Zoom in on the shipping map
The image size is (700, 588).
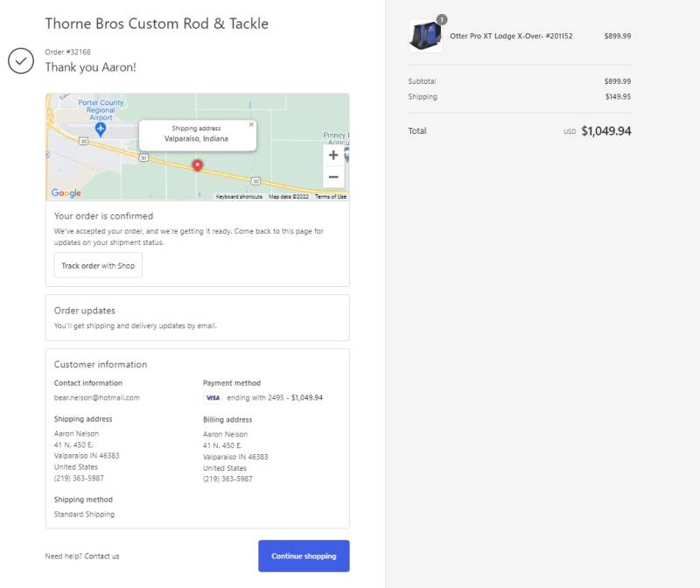[x=333, y=156]
